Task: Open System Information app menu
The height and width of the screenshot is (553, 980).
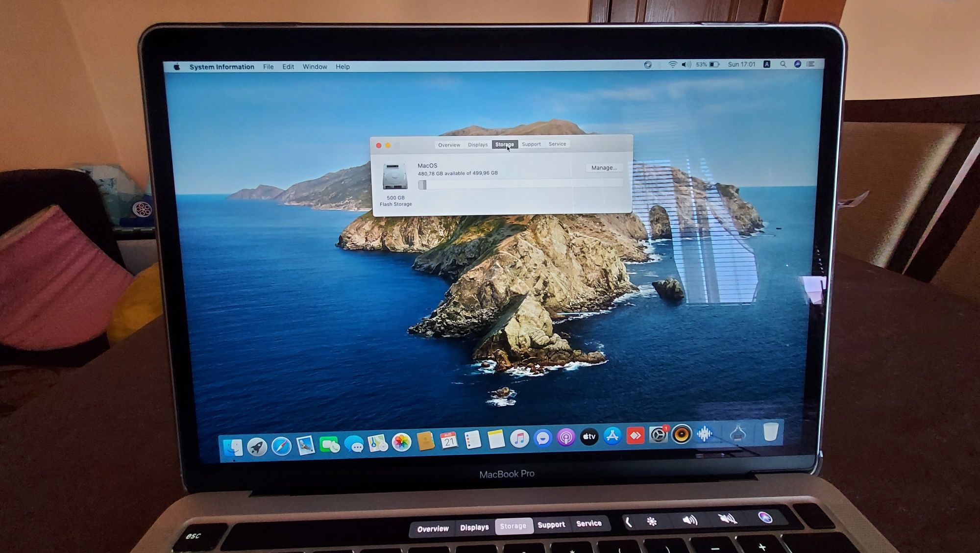Action: (221, 67)
